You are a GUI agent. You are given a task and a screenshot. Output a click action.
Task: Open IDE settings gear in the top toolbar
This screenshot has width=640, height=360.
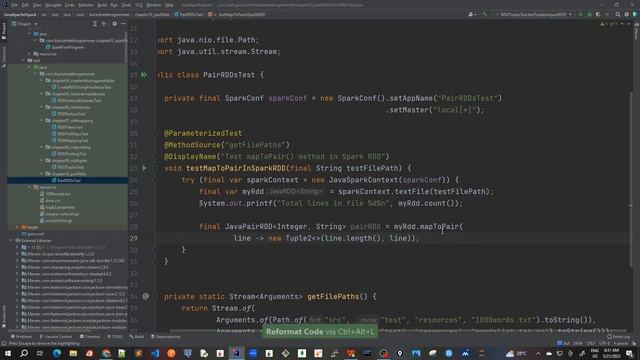pos(627,14)
